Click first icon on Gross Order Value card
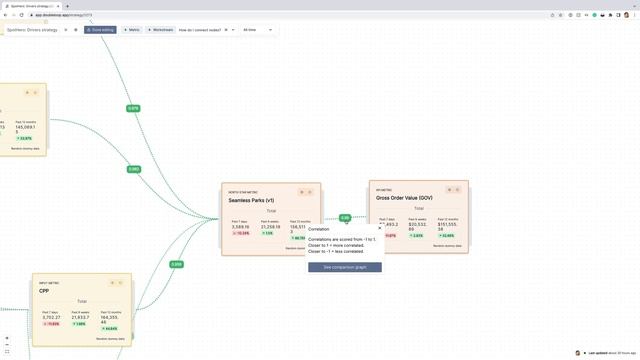Image resolution: width=640 pixels, height=360 pixels. (450, 190)
